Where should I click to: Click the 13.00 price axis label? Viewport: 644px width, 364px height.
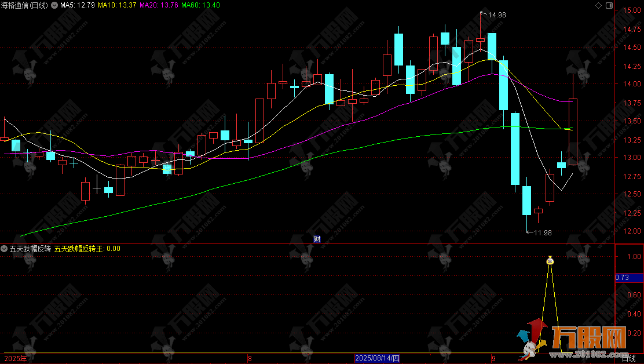click(x=632, y=157)
